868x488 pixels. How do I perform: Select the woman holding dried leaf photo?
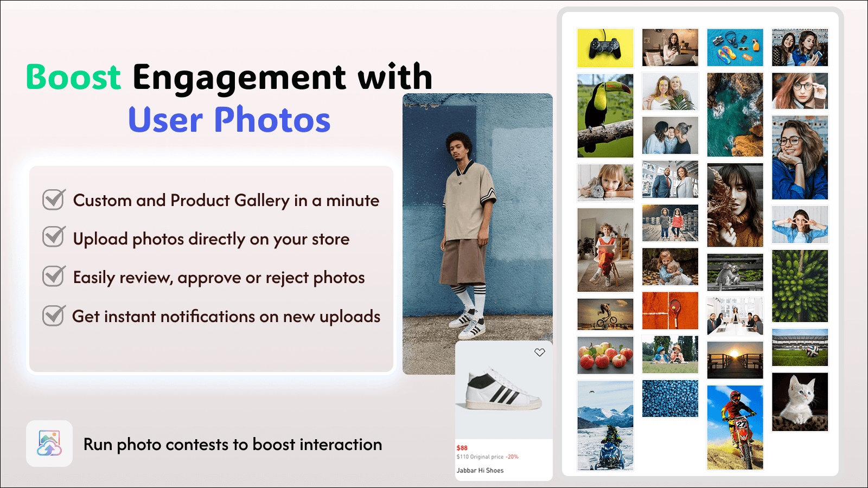[x=735, y=206]
